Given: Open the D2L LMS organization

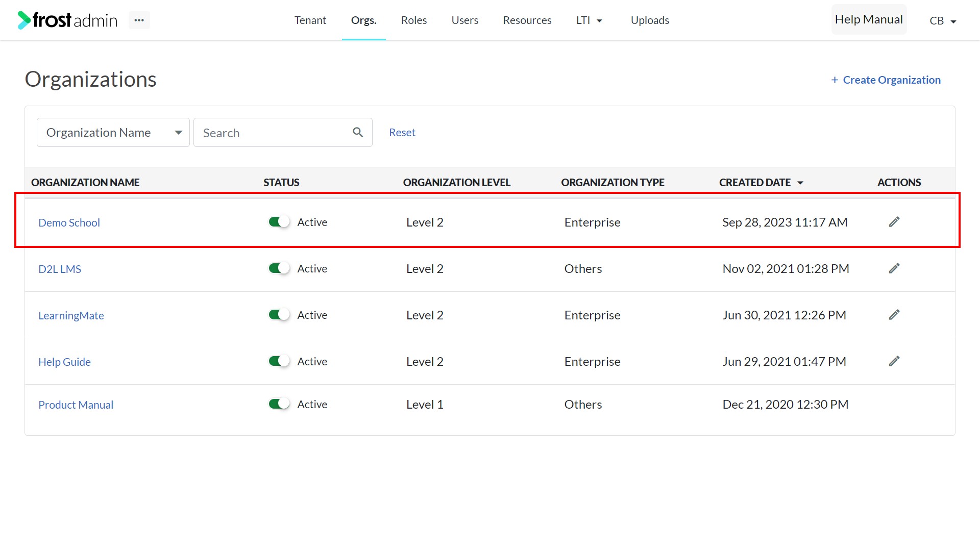Looking at the screenshot, I should [x=60, y=269].
